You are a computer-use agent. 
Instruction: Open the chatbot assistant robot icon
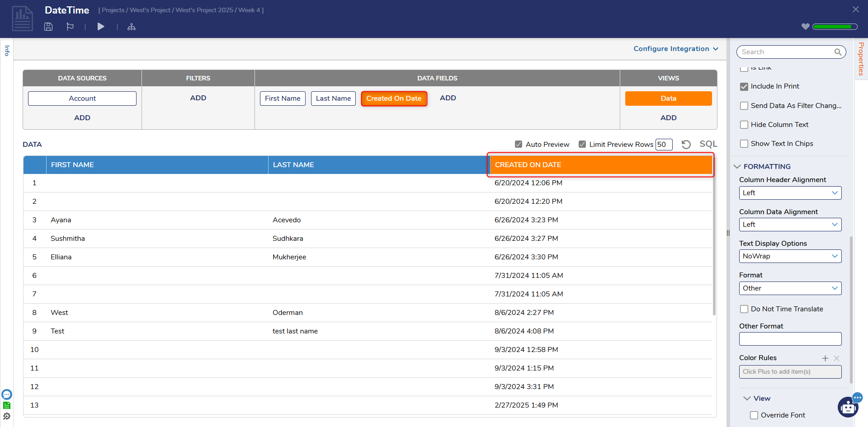pos(848,408)
